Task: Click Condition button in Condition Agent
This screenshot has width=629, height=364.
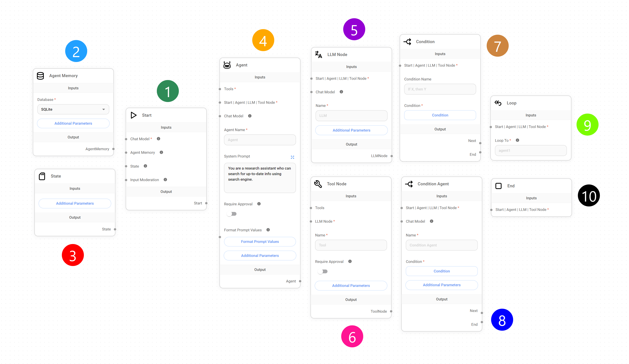Action: [441, 271]
